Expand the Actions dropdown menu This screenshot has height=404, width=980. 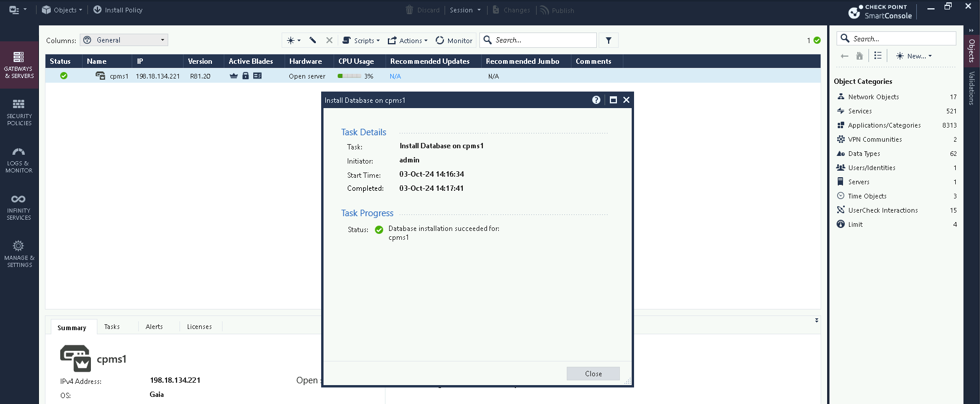[407, 40]
